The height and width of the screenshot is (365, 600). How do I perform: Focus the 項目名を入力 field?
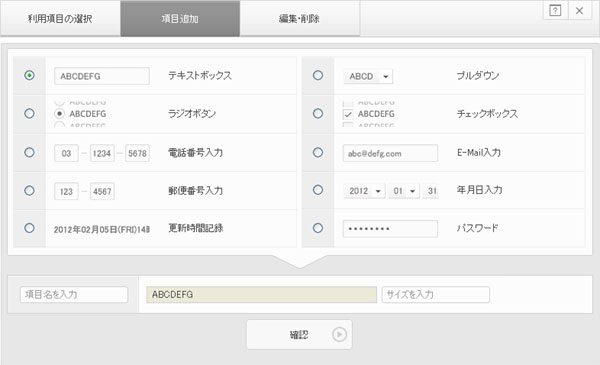pyautogui.click(x=74, y=295)
